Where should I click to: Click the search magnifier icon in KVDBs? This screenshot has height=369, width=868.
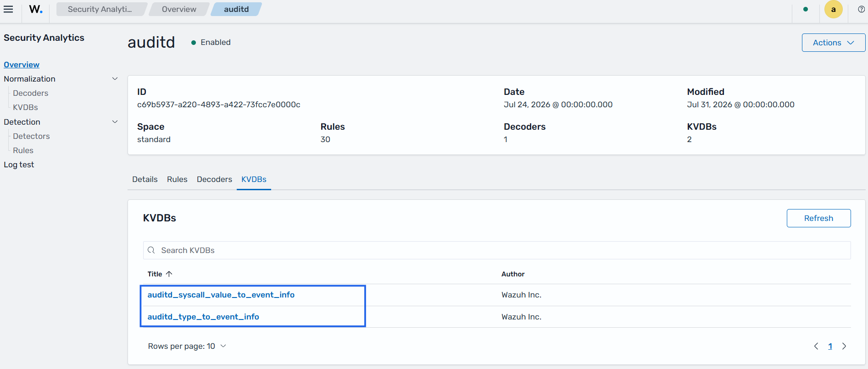pos(151,250)
